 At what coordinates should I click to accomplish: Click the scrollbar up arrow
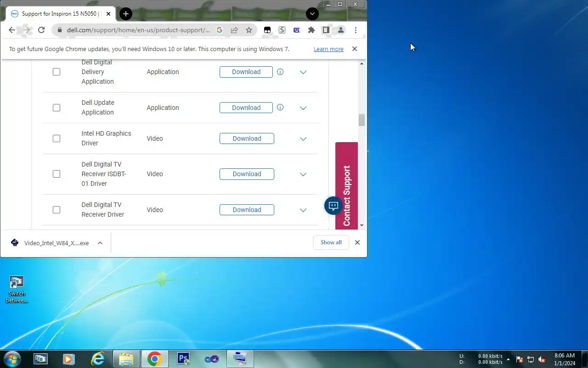tap(362, 63)
